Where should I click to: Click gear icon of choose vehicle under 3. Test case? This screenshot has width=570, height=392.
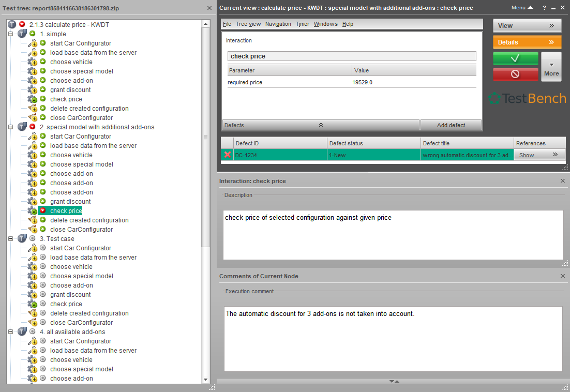point(33,267)
